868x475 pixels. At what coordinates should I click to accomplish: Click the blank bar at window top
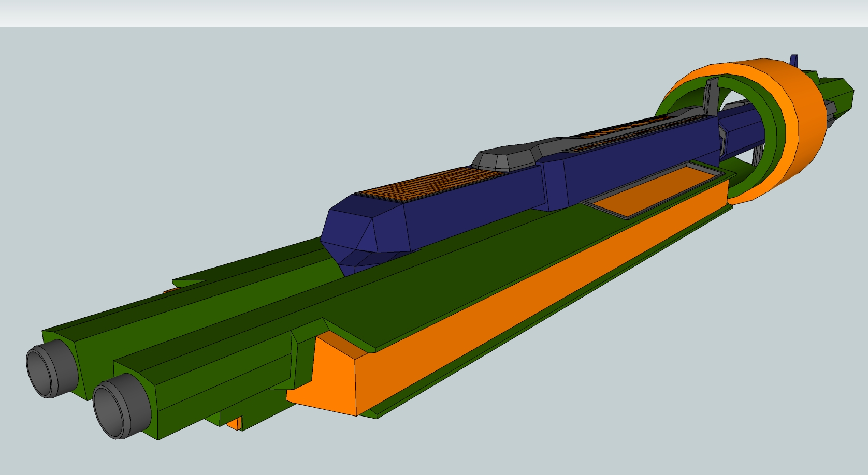(x=434, y=13)
